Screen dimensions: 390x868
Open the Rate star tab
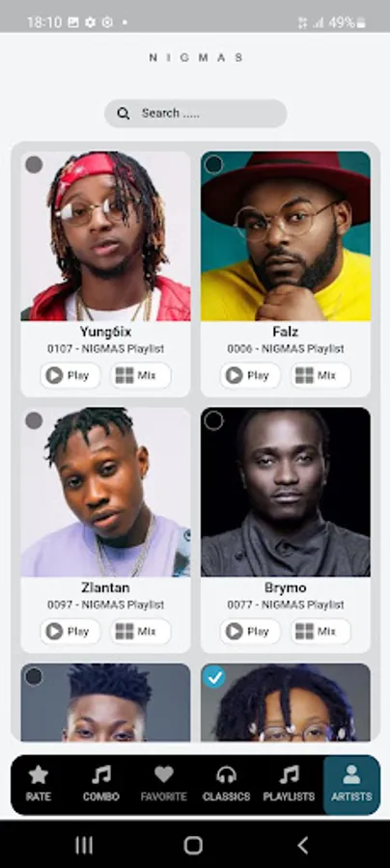tap(39, 784)
